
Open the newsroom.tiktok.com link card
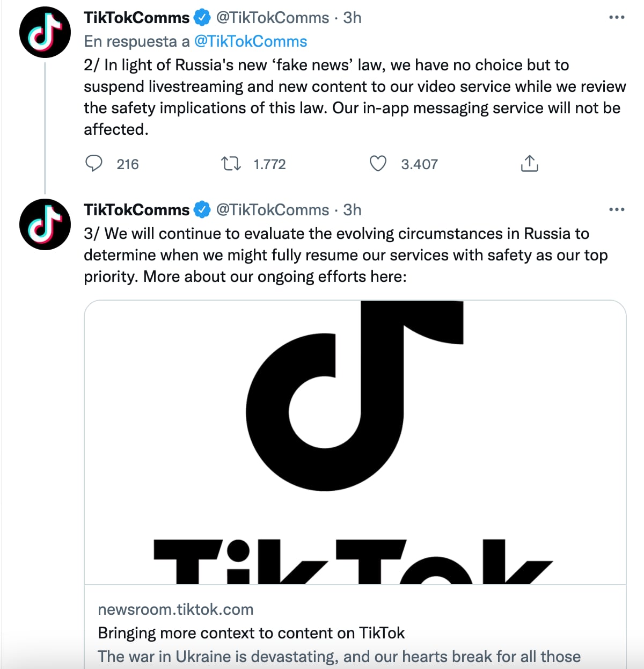(176, 609)
